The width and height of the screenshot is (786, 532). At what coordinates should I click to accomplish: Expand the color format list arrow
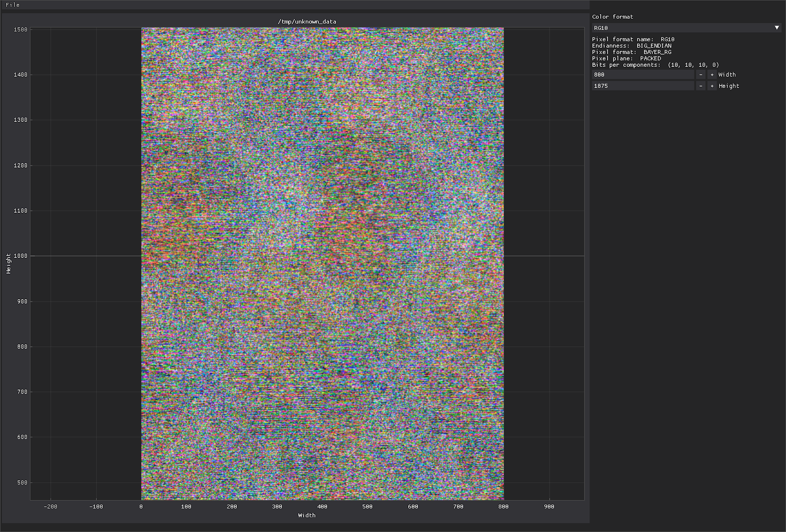[x=777, y=28]
